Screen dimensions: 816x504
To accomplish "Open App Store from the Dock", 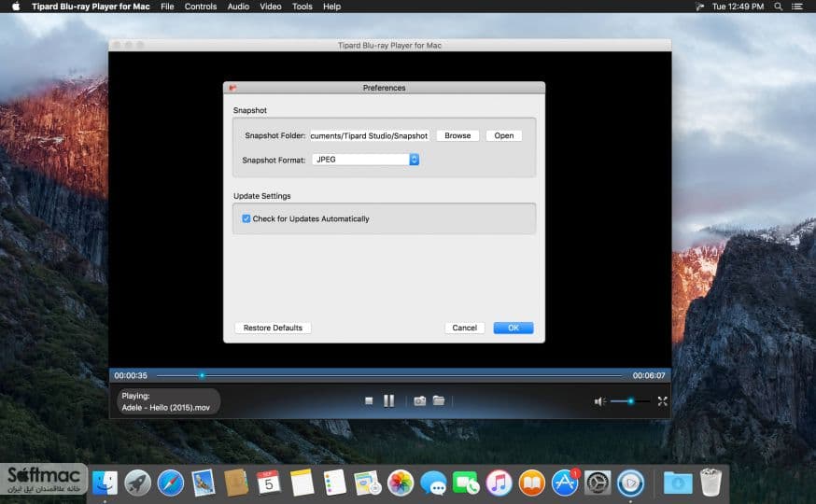I will coord(565,483).
